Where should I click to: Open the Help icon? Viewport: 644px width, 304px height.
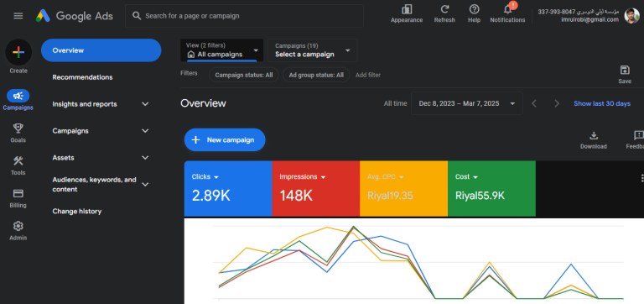click(474, 9)
